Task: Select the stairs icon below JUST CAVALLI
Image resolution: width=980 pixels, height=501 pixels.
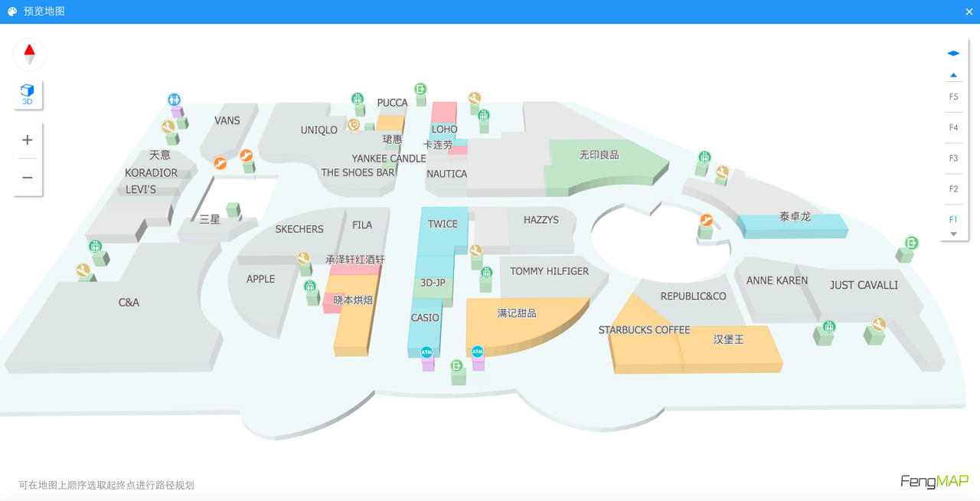Action: 879,325
